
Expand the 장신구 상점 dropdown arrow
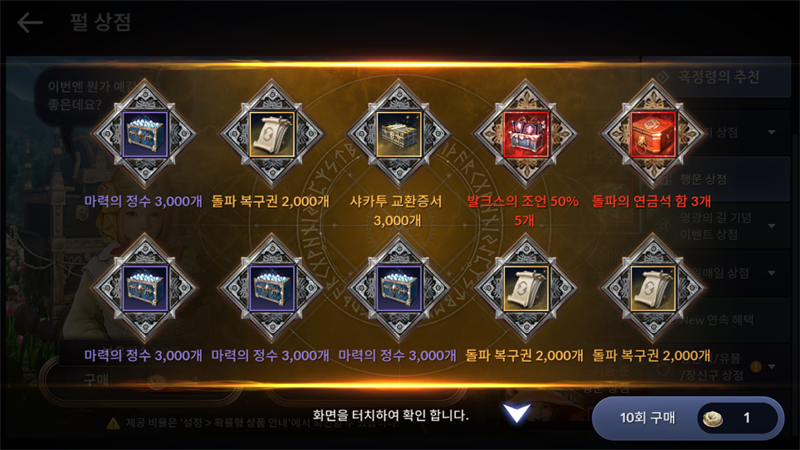coord(771,366)
